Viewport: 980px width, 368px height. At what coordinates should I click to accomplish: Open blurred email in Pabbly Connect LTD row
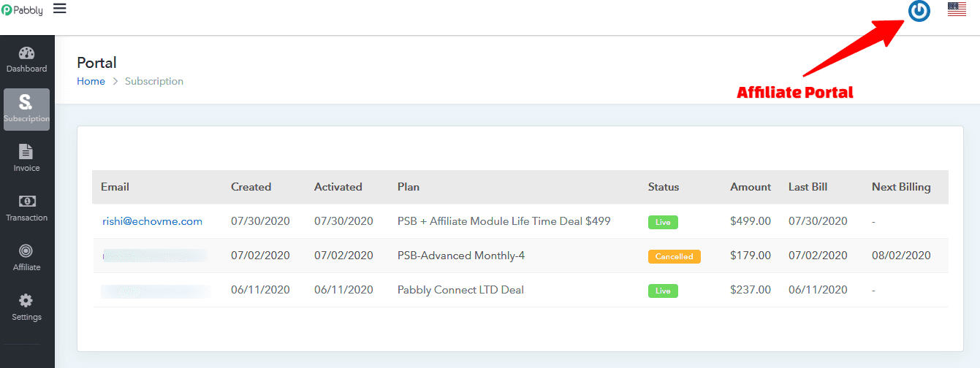coord(155,290)
